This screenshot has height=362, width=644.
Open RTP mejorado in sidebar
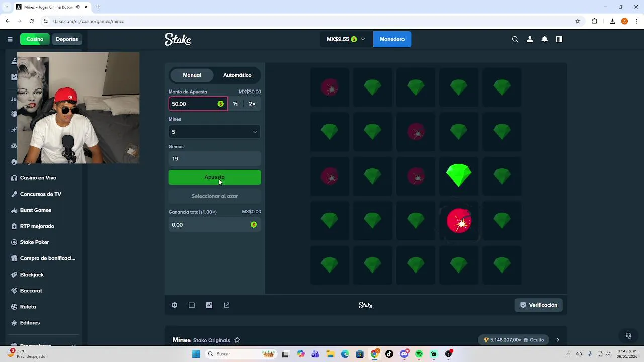tap(37, 226)
